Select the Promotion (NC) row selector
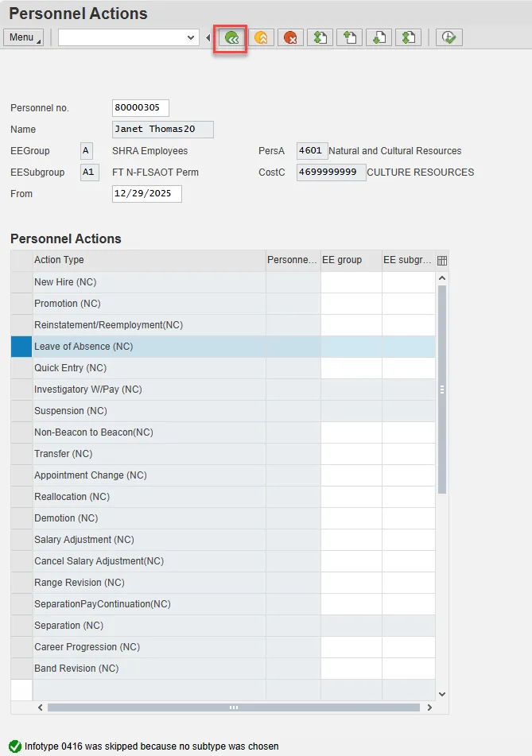Screen dimensions: 532x756 coord(21,304)
